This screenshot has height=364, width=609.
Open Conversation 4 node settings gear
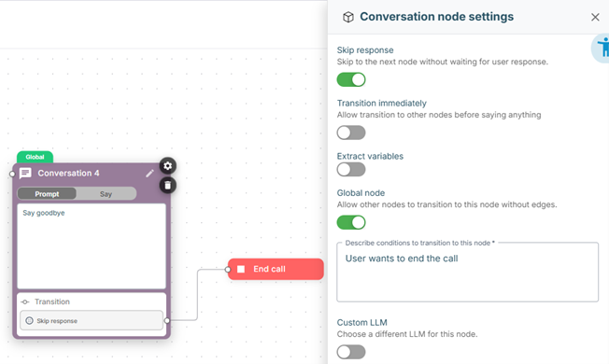pos(167,166)
